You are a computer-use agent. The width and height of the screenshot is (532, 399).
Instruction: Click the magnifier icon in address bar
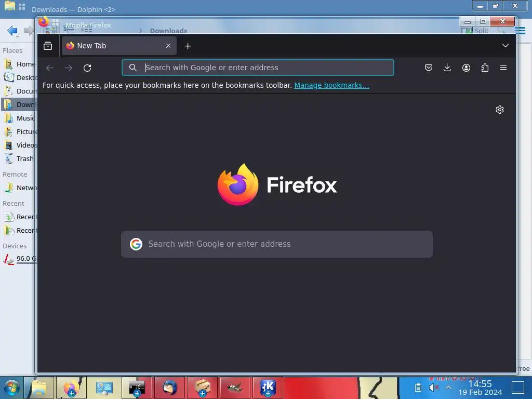pyautogui.click(x=133, y=68)
